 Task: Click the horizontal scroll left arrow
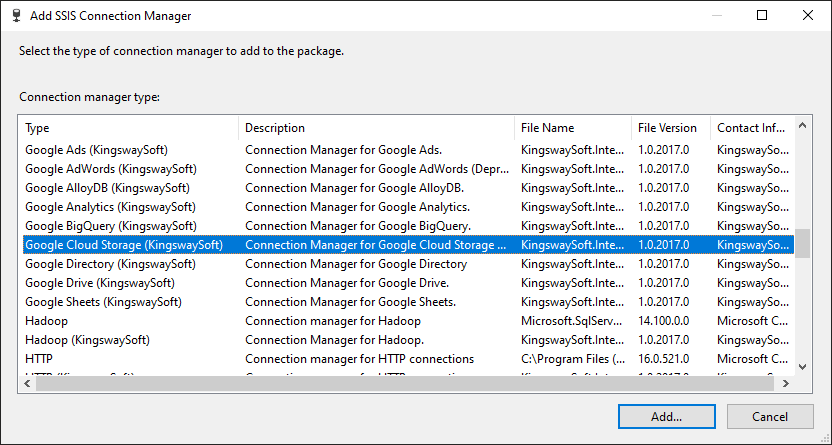(28, 383)
